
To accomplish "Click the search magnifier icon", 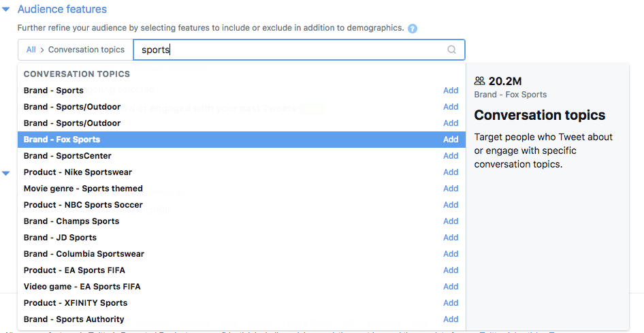I will pyautogui.click(x=451, y=50).
